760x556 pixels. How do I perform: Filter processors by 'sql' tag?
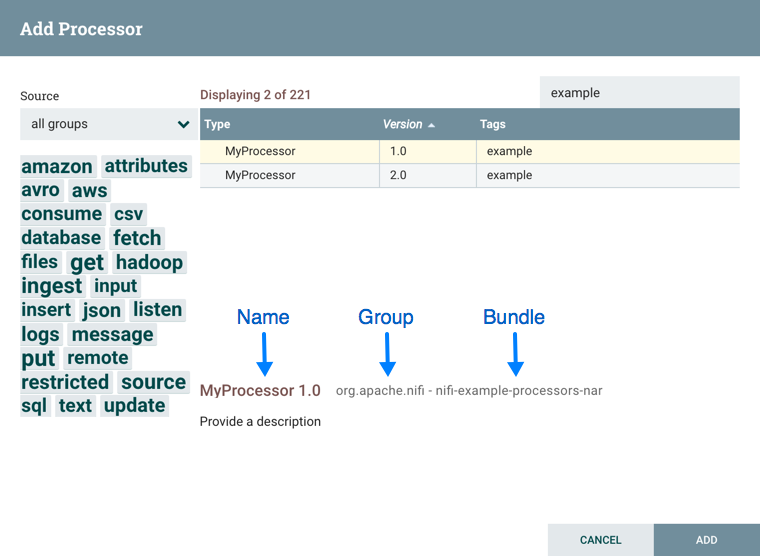click(34, 406)
